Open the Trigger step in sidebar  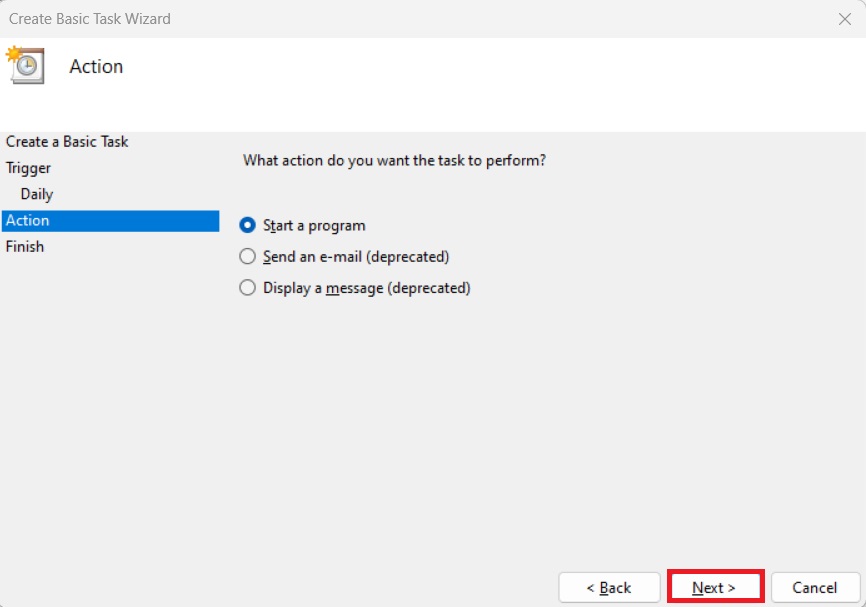(28, 168)
